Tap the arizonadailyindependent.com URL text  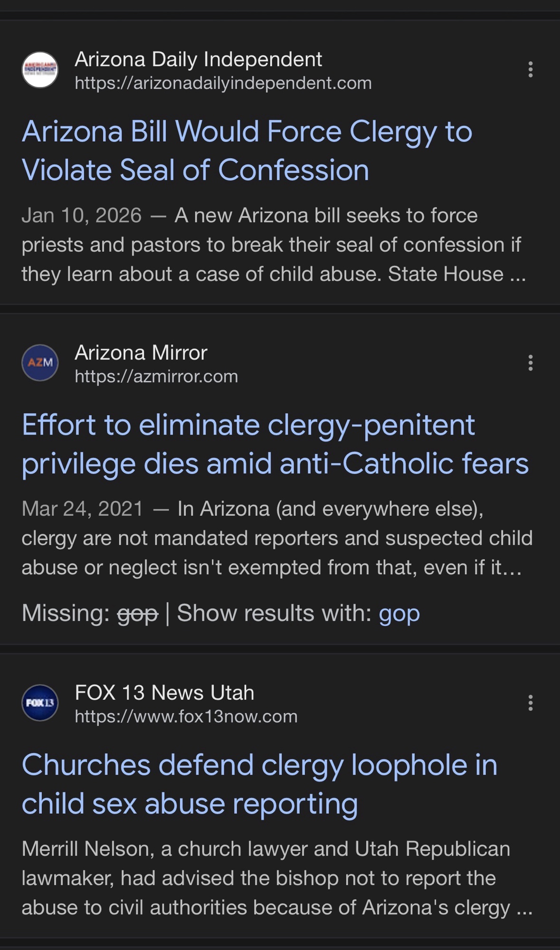pos(223,83)
